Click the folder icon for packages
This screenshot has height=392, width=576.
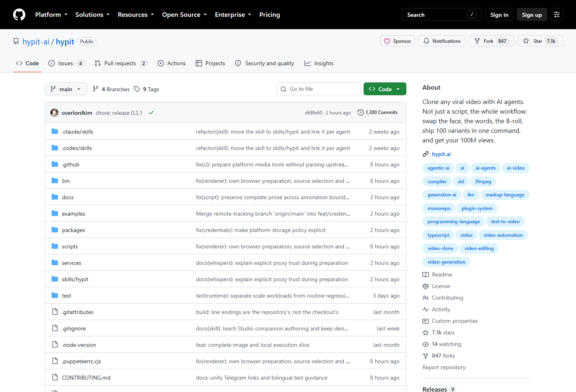(55, 230)
